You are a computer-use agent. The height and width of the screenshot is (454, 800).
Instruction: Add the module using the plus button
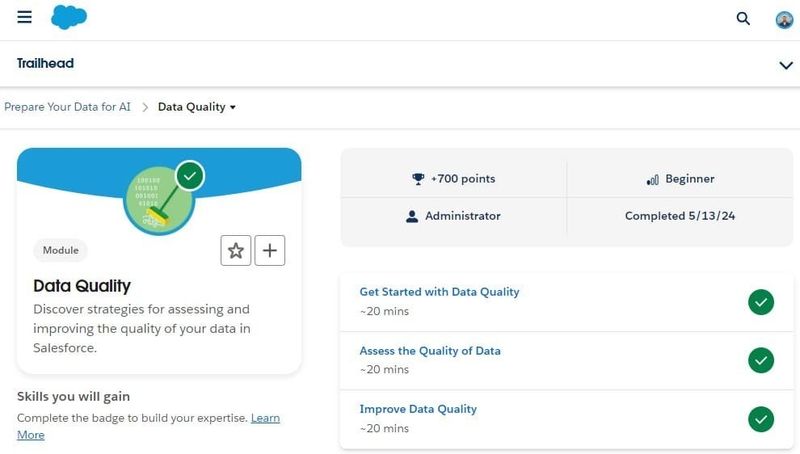click(270, 250)
